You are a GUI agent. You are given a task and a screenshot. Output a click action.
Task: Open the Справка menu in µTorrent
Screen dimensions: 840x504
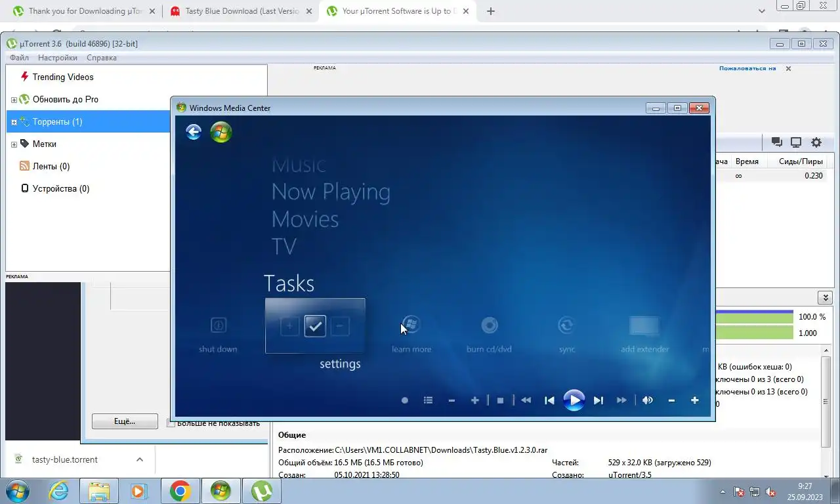click(x=102, y=58)
